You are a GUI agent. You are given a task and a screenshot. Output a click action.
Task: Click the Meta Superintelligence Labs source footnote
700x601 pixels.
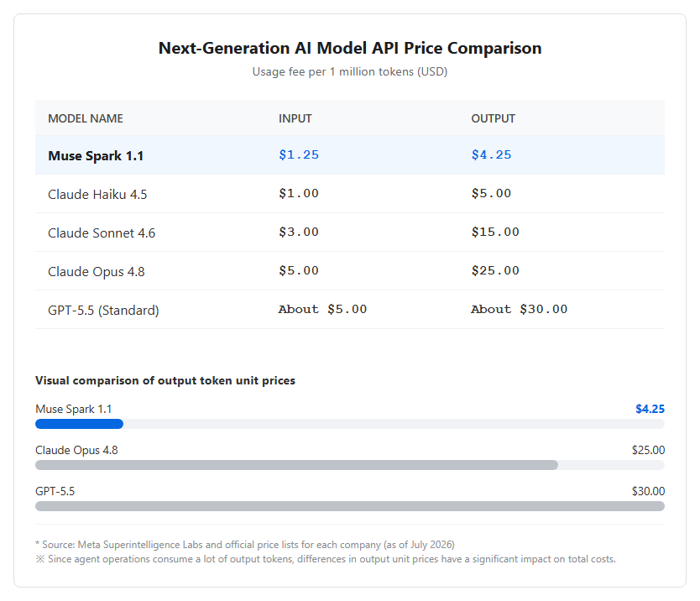click(244, 545)
